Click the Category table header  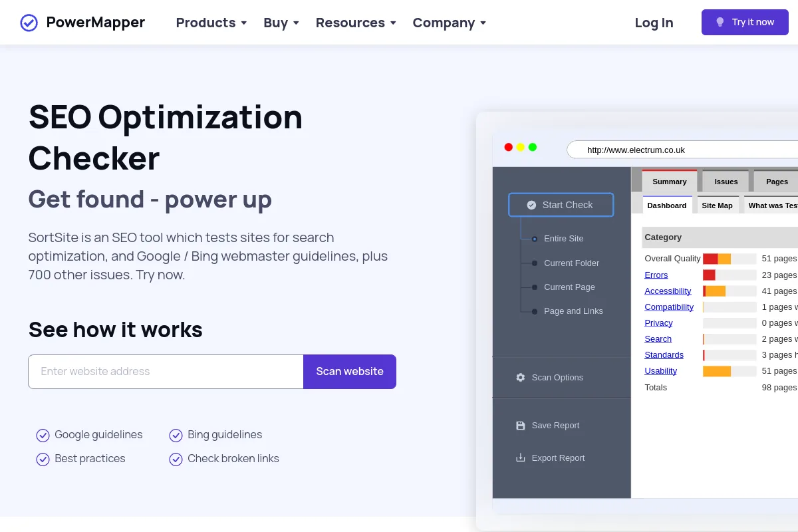point(720,237)
